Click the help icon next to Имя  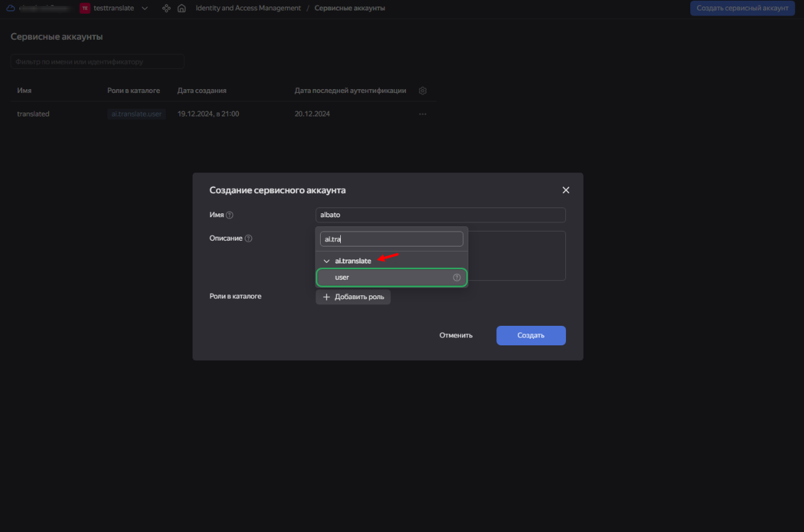pos(230,215)
